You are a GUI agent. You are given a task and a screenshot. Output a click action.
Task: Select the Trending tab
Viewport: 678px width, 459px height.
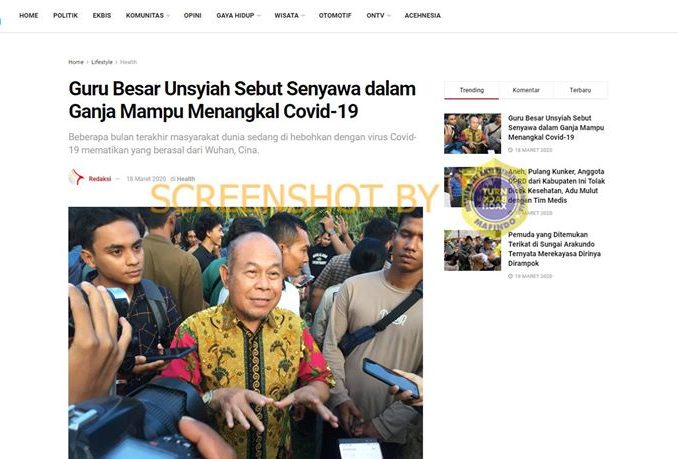[471, 90]
